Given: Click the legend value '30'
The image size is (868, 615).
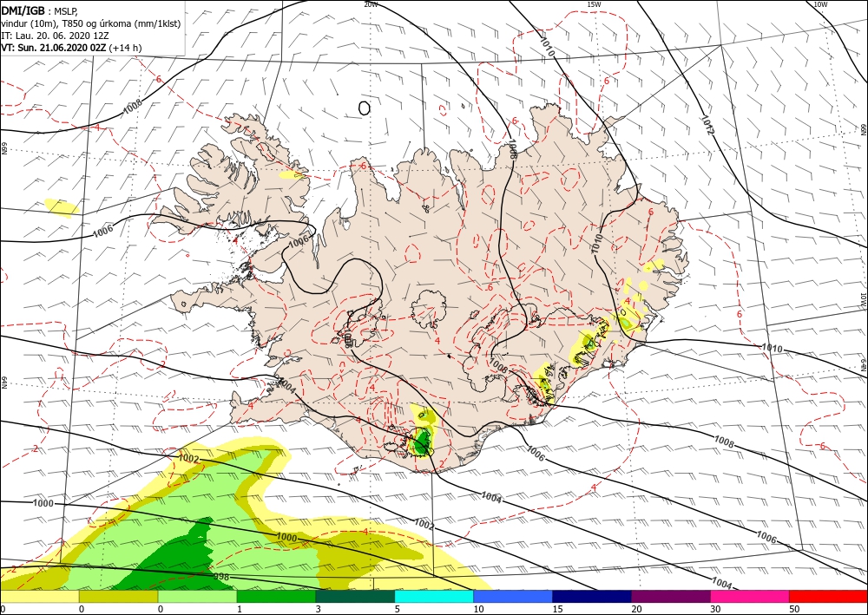Looking at the screenshot, I should (715, 609).
